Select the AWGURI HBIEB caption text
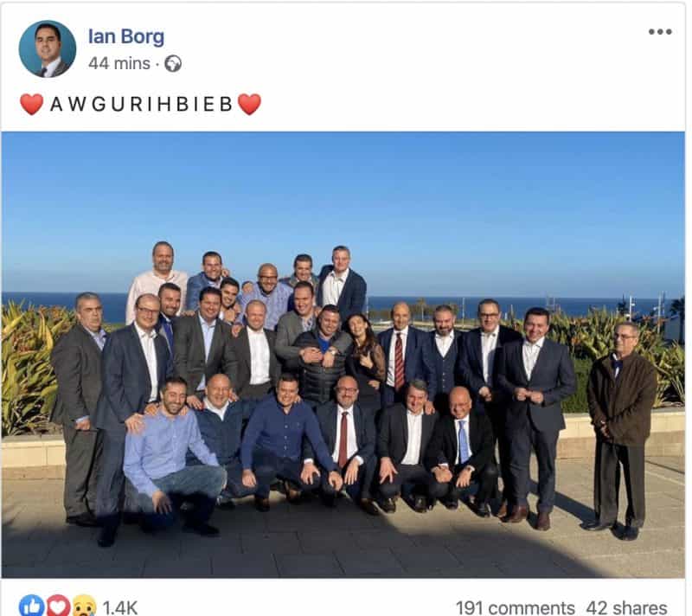 142,105
